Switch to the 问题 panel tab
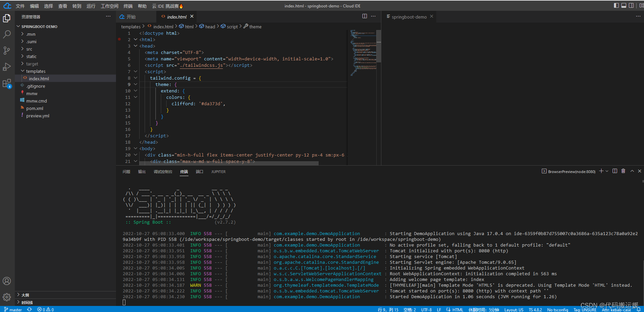 pos(126,172)
